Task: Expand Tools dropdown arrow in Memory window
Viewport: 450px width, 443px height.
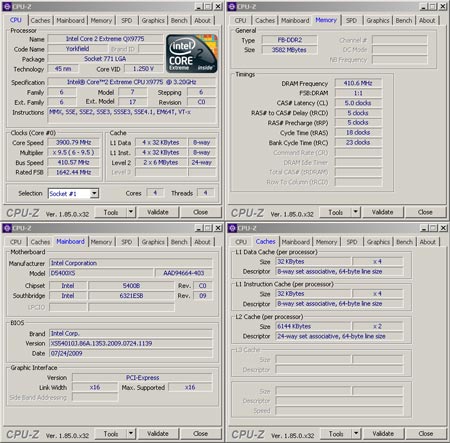Action: click(356, 212)
